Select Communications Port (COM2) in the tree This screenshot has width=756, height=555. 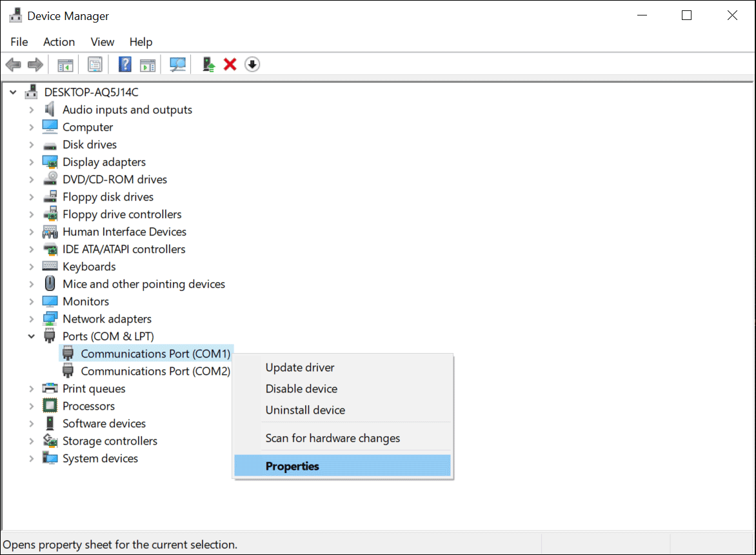[155, 370]
